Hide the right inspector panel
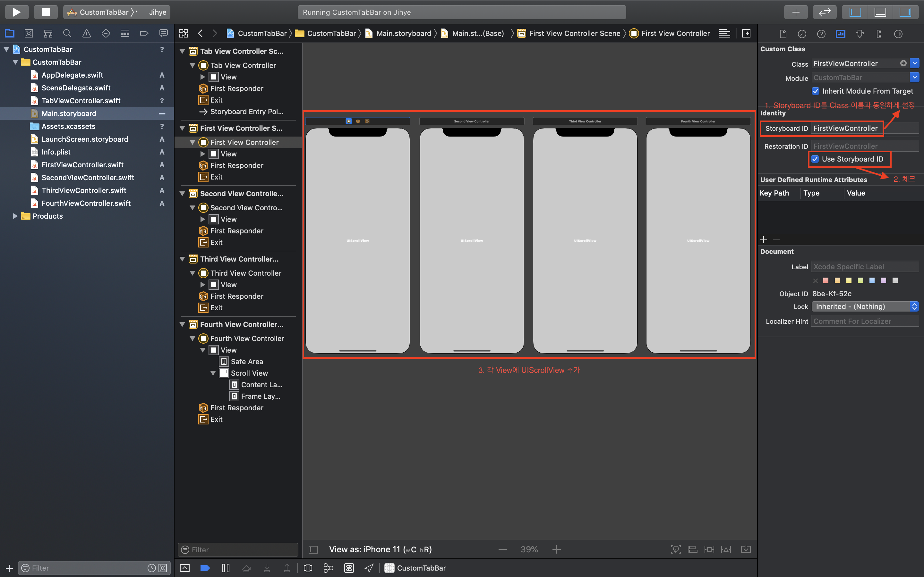Image resolution: width=924 pixels, height=577 pixels. (905, 12)
